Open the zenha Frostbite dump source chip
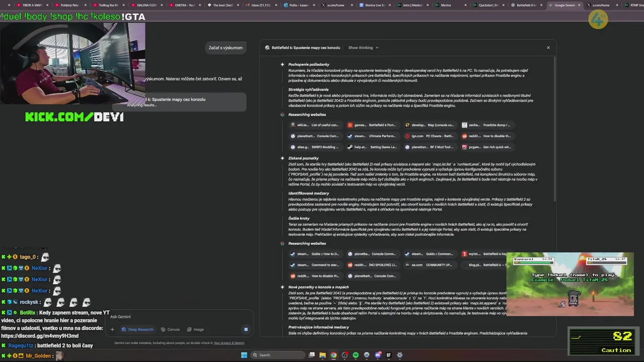Viewport: 644px width, 362px height. [488, 125]
